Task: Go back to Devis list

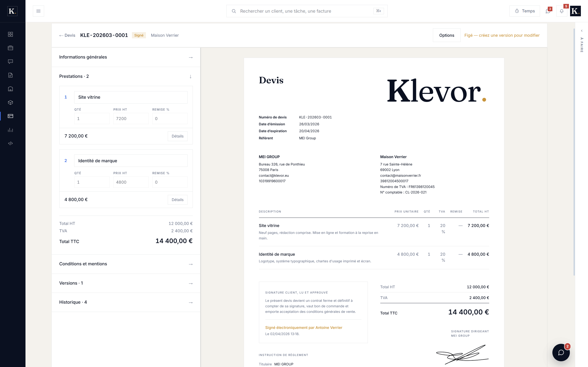Action: pyautogui.click(x=67, y=35)
